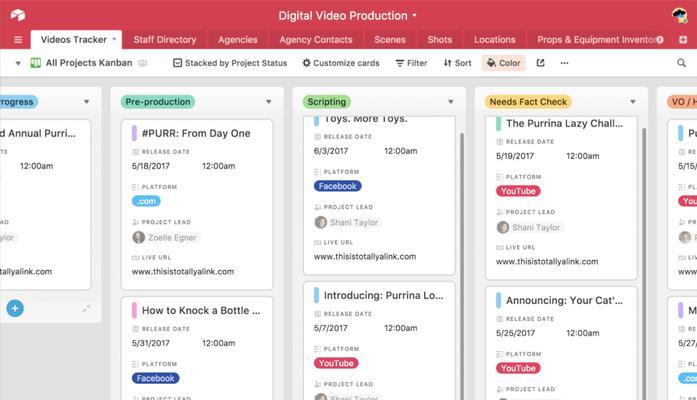The width and height of the screenshot is (697, 400).
Task: Click Facebook tag in Knock a Bottle card
Action: coord(156,378)
